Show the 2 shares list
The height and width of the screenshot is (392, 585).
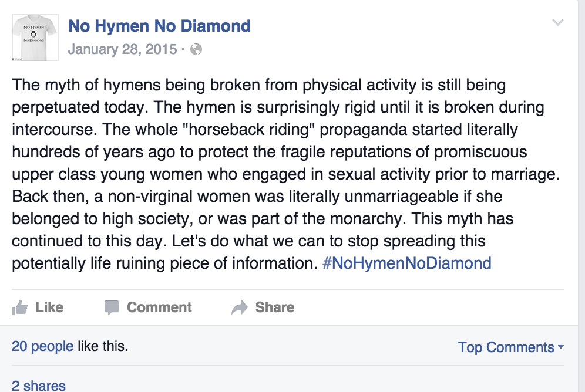[x=38, y=386]
